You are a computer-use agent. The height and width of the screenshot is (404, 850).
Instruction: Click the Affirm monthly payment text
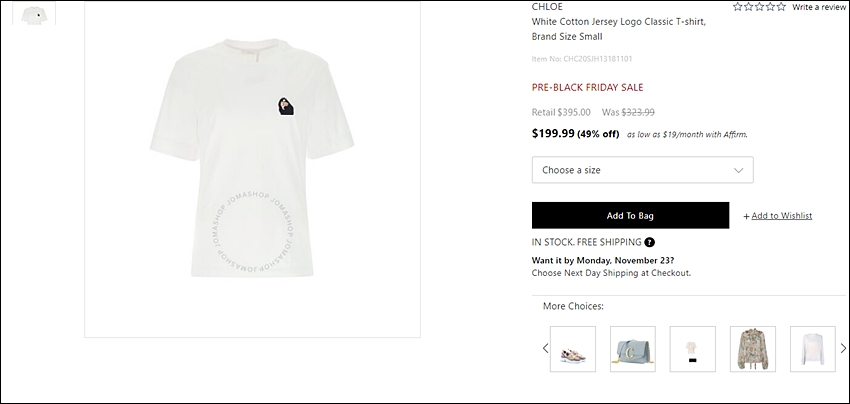coord(687,134)
